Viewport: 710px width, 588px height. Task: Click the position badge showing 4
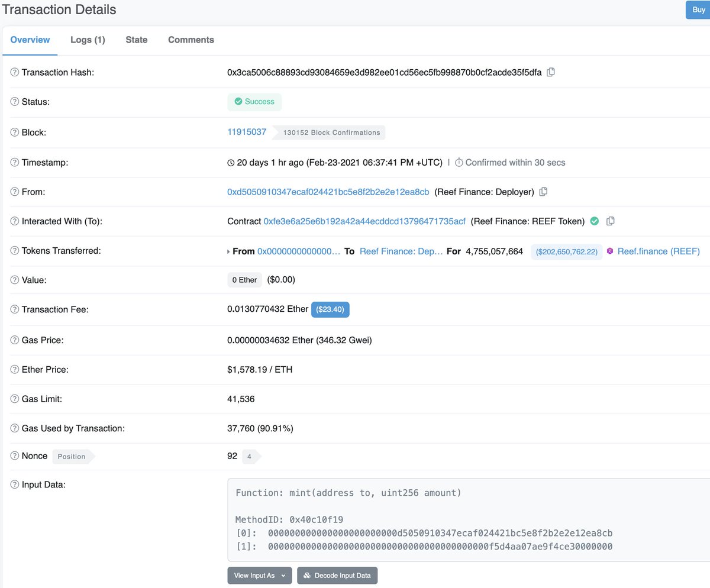251,456
